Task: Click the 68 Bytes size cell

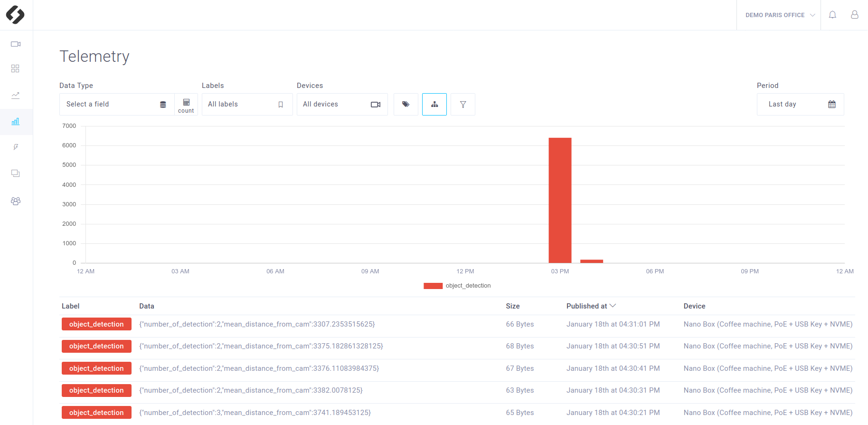Action: click(x=520, y=346)
